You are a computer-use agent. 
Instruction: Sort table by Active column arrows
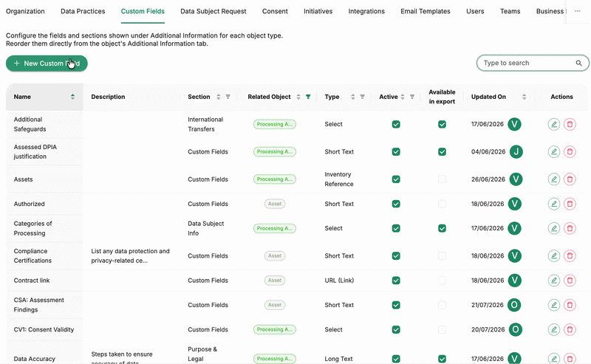[x=403, y=97]
